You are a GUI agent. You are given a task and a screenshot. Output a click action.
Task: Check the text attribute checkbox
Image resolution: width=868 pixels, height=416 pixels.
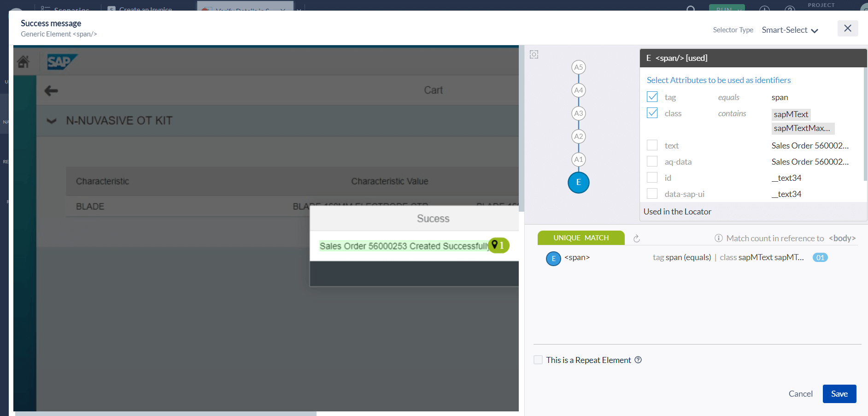click(x=652, y=145)
